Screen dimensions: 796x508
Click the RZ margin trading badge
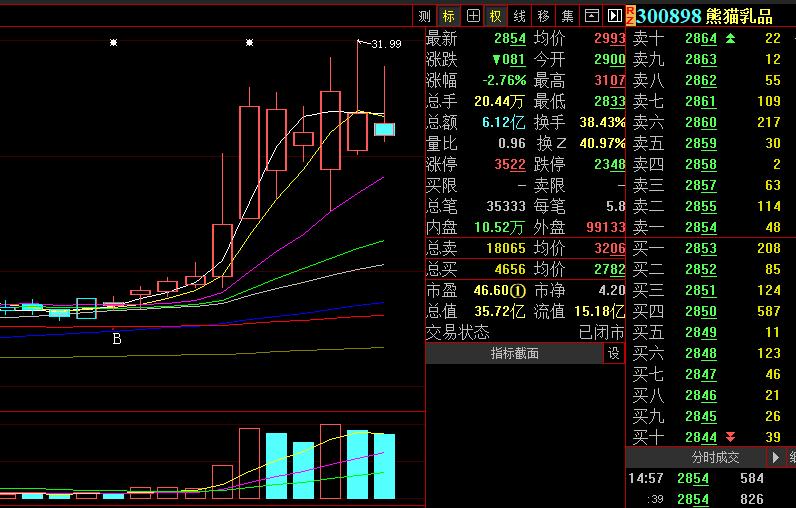[x=630, y=16]
